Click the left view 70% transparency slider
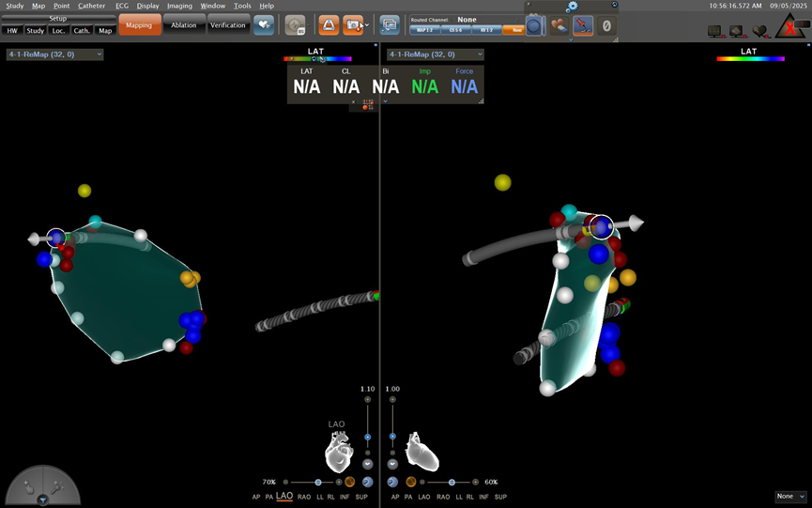This screenshot has width=812, height=508. point(318,482)
